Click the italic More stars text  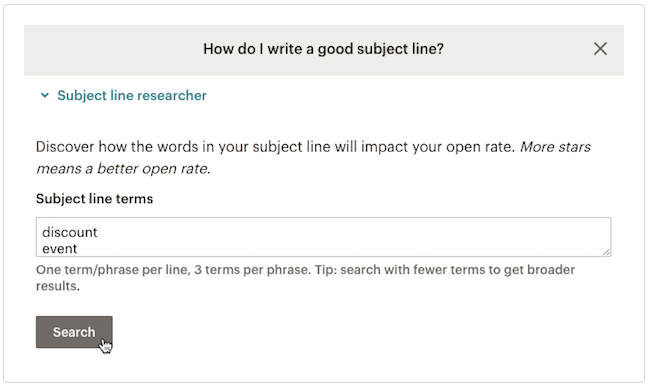[555, 147]
